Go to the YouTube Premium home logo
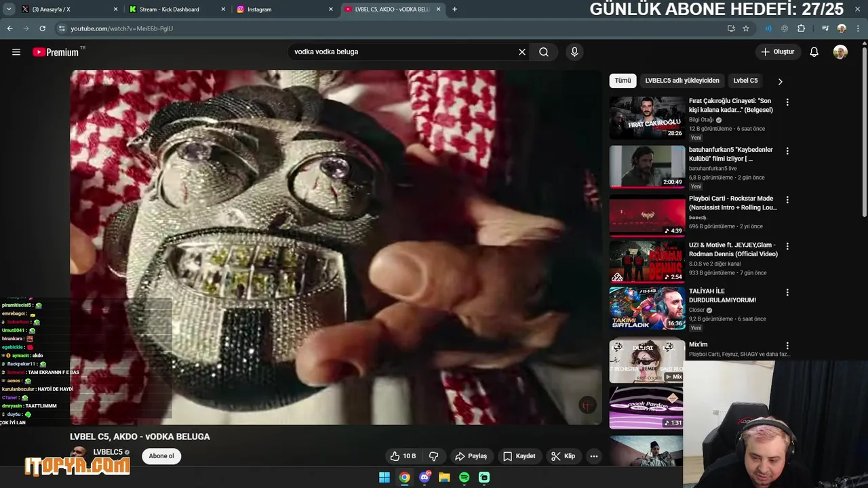The image size is (868, 488). 56,52
